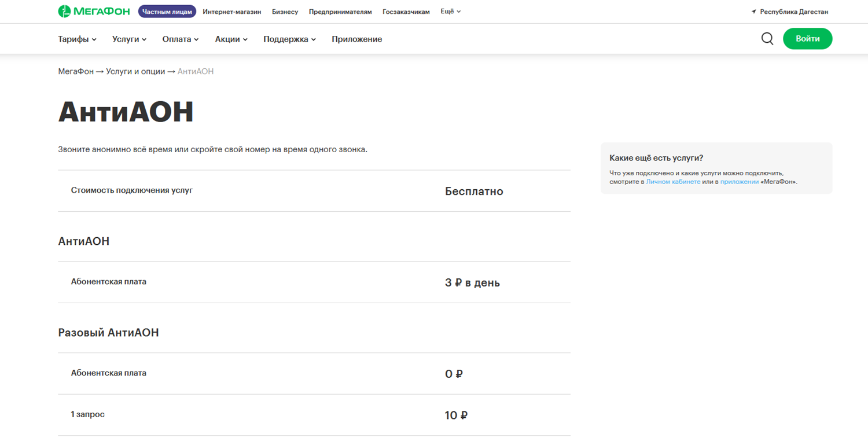Click the АнтиАОН breadcrumb text
868x445 pixels.
(x=196, y=72)
